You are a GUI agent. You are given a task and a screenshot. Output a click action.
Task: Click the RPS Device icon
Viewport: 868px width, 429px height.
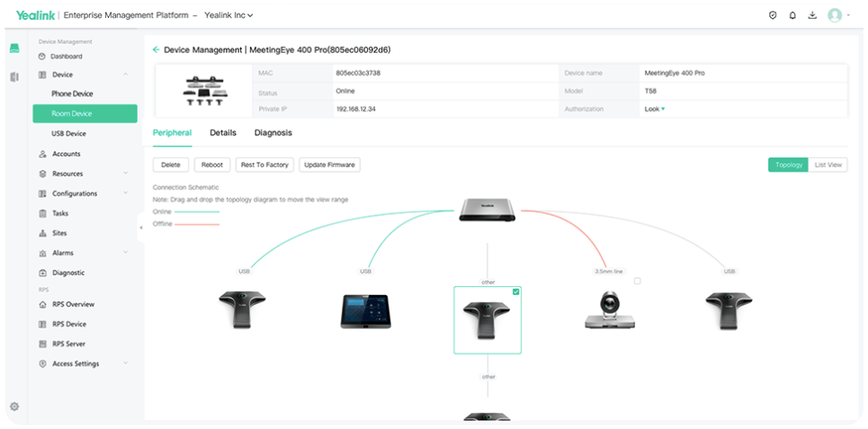click(x=42, y=325)
